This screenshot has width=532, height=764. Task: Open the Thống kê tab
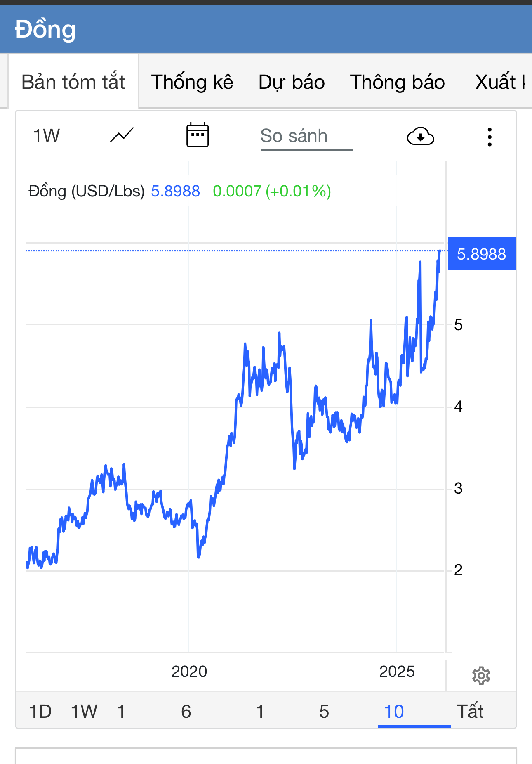click(x=192, y=82)
